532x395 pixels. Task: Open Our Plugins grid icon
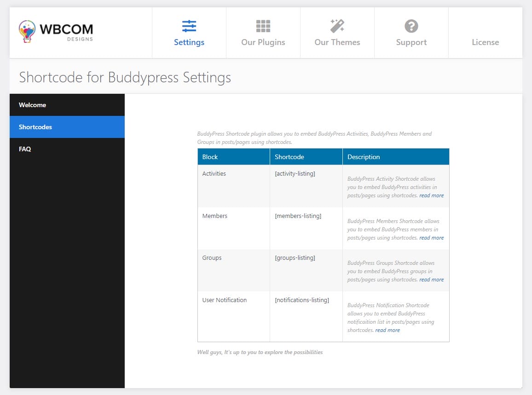click(x=263, y=26)
